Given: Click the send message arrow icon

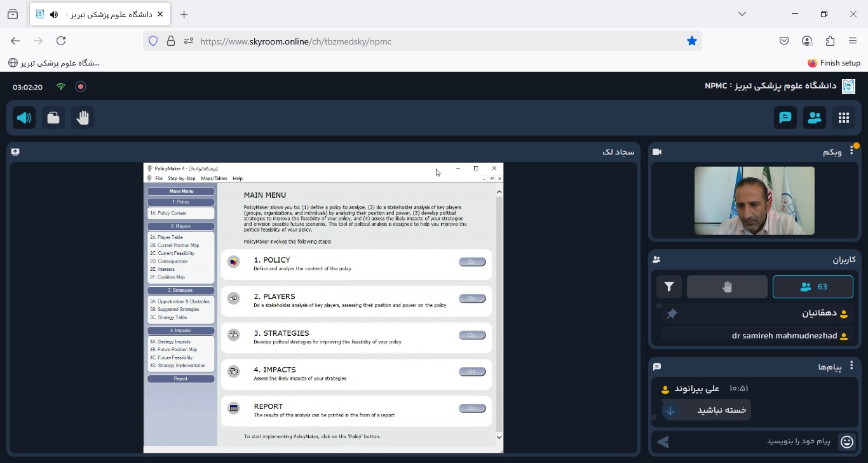Looking at the screenshot, I should coord(663,441).
